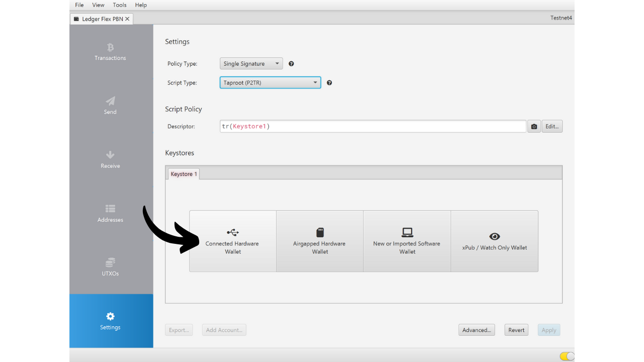Show the Addresses list view
The height and width of the screenshot is (362, 644).
(110, 213)
